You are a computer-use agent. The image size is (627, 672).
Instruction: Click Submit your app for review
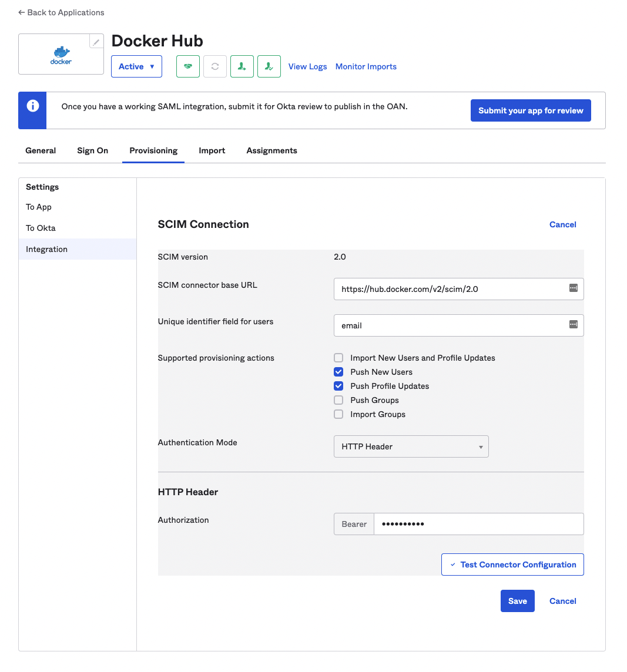(x=531, y=110)
